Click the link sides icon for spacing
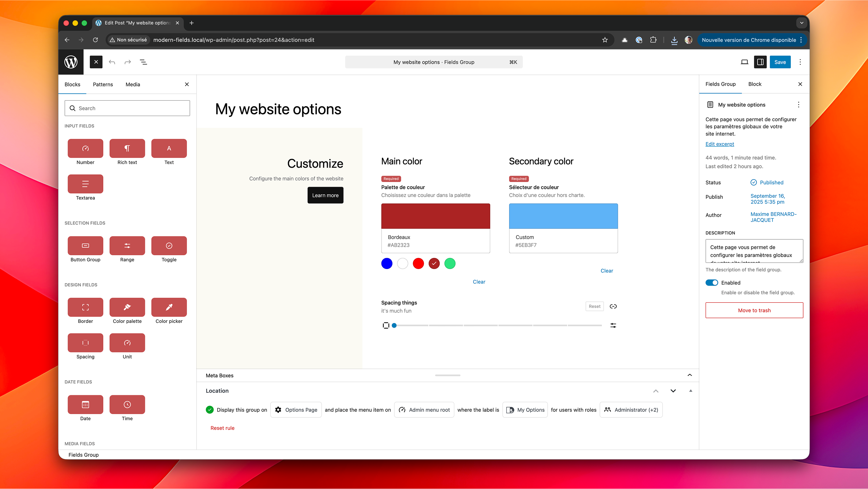The height and width of the screenshot is (489, 868). click(613, 306)
